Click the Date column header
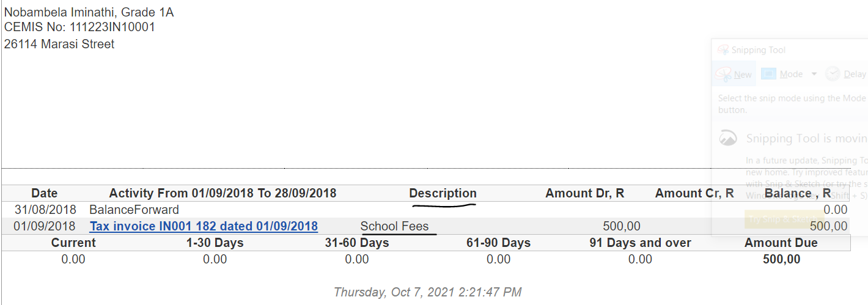The height and width of the screenshot is (305, 868). click(x=44, y=193)
